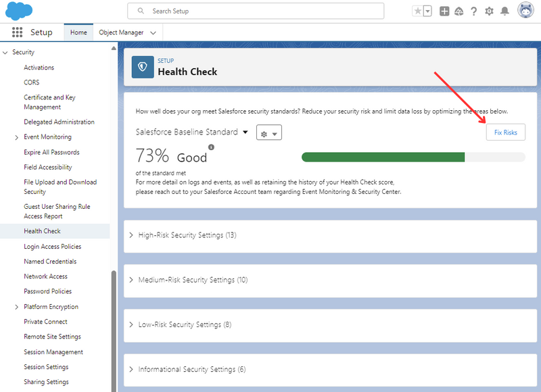Click the Trailhead guidance icon

[458, 11]
